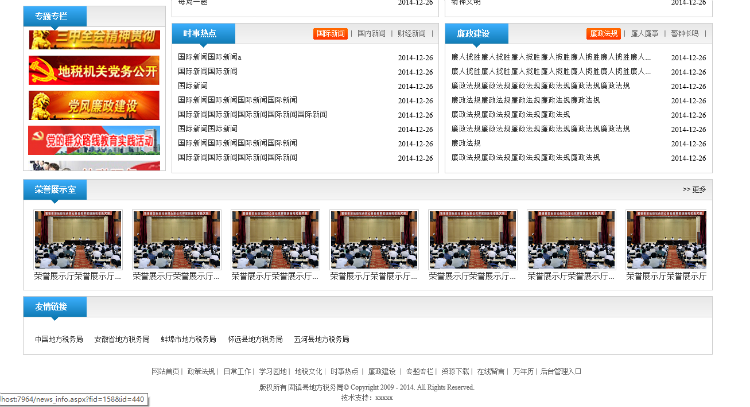The image size is (750, 407).
Task: Open news item with 国际新闻 repeated five times
Action: coord(252,114)
